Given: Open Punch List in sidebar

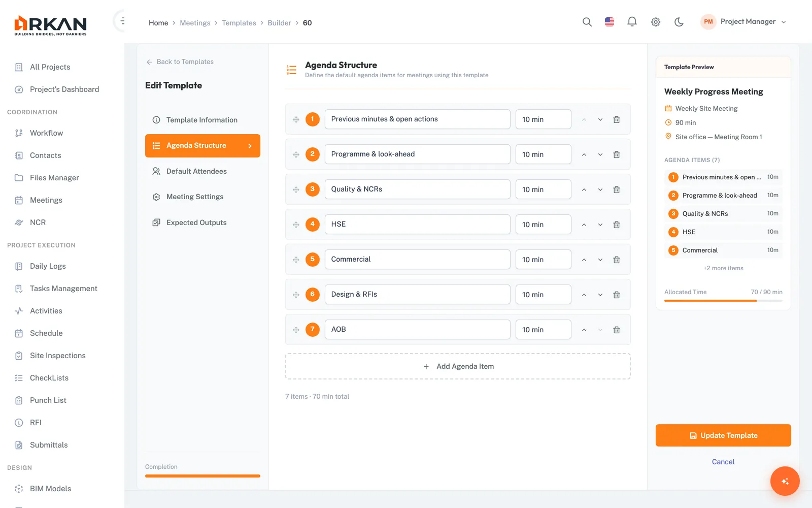Looking at the screenshot, I should click(x=48, y=400).
